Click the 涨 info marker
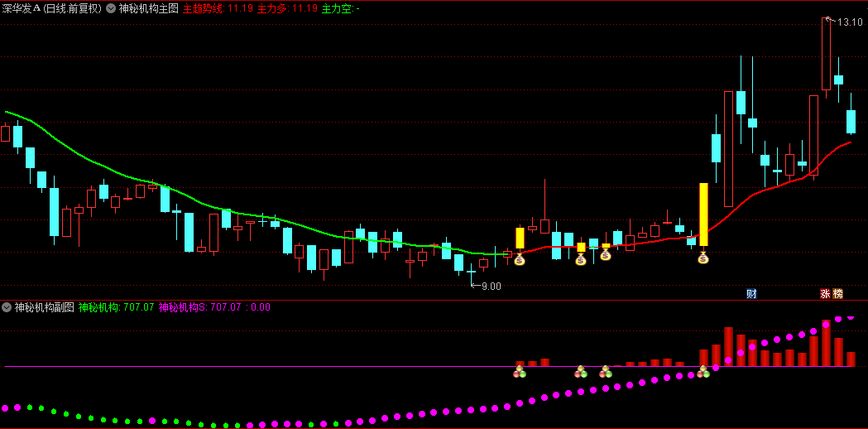868x429 pixels. coord(825,294)
